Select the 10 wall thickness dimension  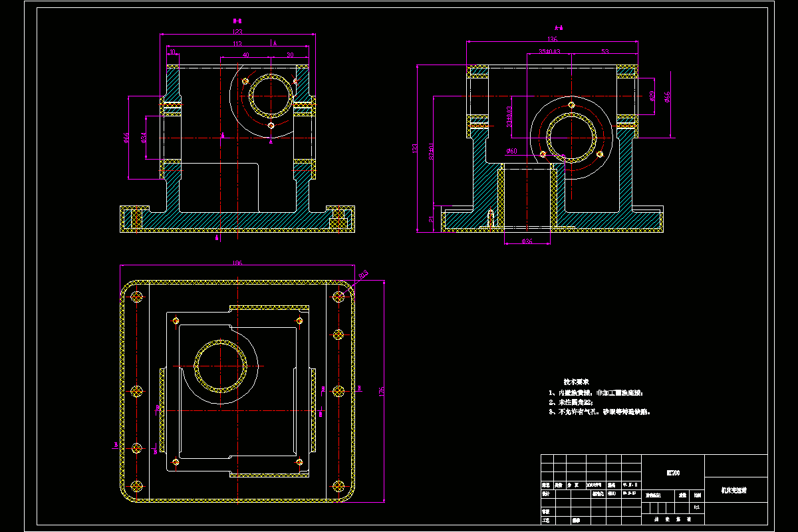click(172, 52)
